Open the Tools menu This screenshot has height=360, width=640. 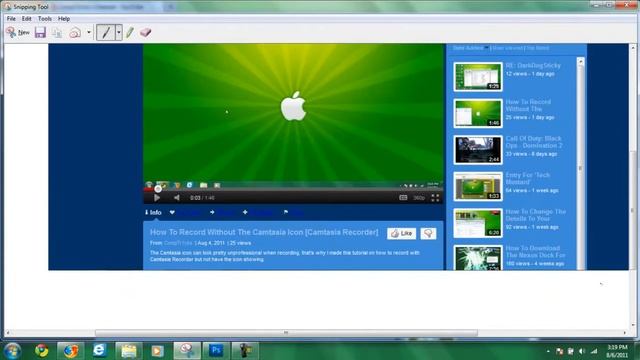(x=44, y=19)
